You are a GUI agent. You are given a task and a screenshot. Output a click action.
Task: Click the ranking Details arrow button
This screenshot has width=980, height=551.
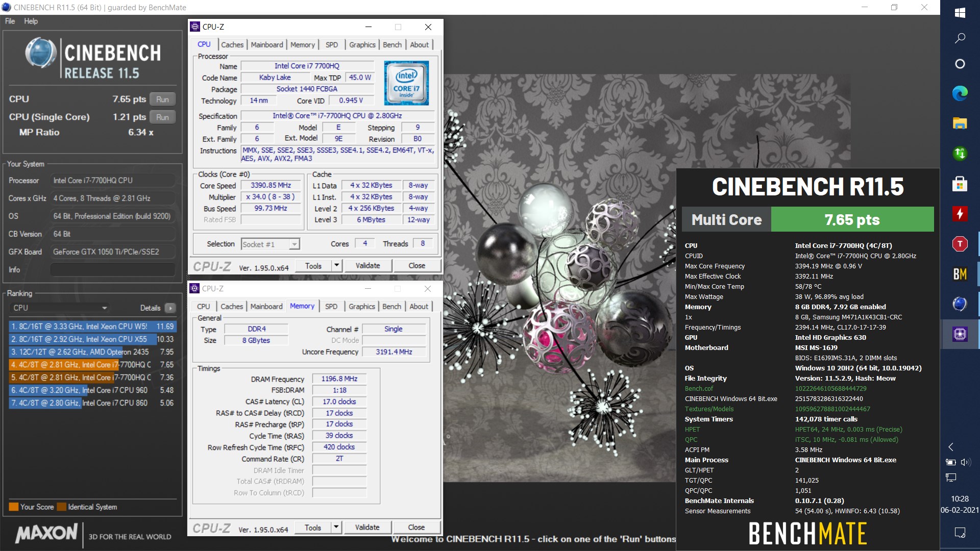click(170, 308)
